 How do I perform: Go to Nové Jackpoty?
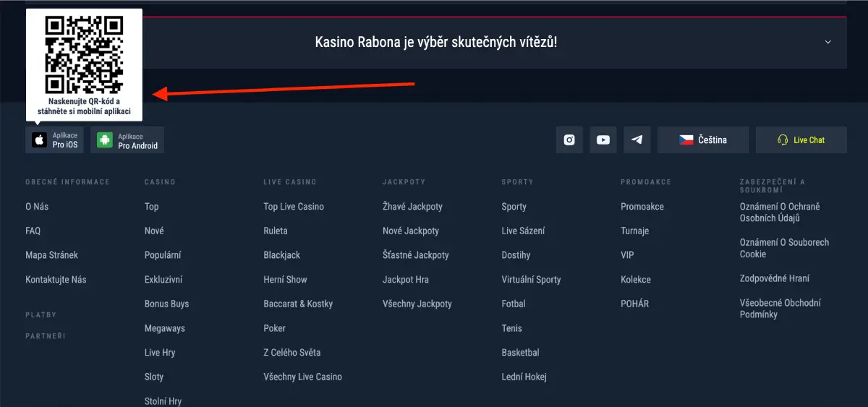coord(411,231)
